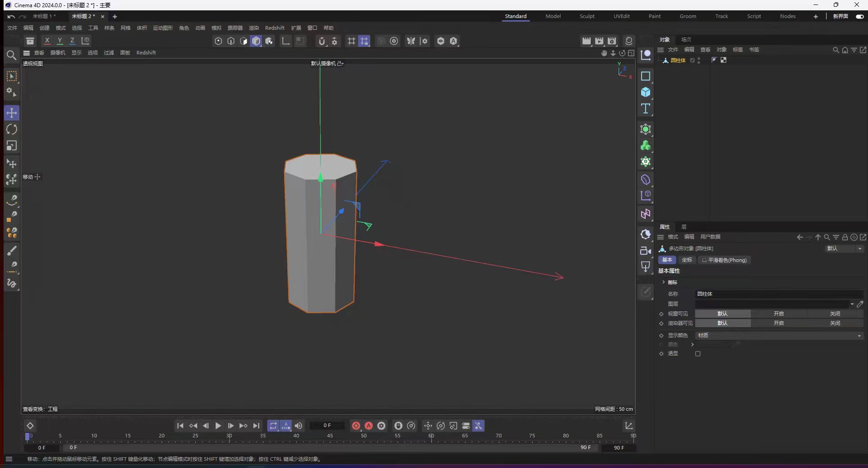
Task: Open the 渲染 menu
Action: [x=254, y=28]
